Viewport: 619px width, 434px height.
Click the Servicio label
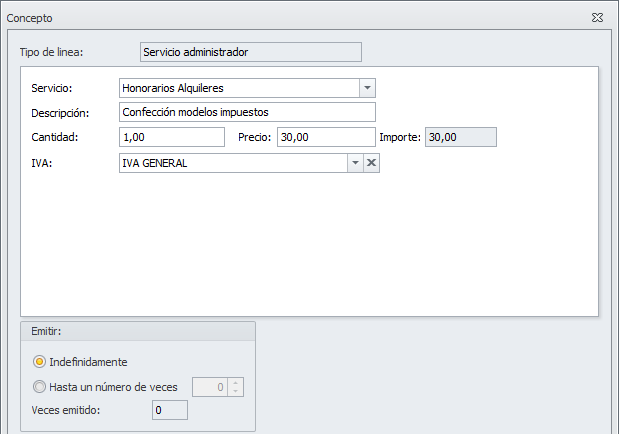pos(52,88)
